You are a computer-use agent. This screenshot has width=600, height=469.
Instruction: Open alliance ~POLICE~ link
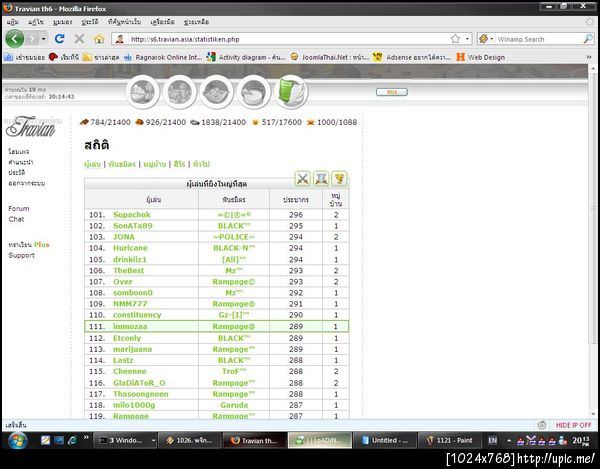234,237
